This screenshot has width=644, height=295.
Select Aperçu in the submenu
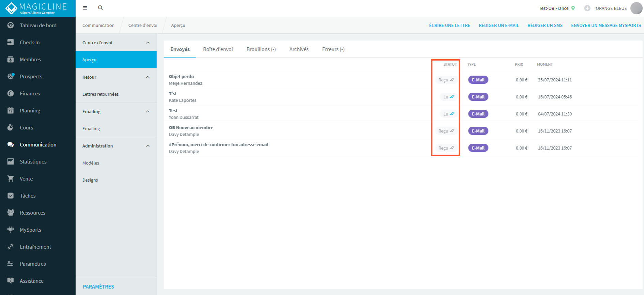click(116, 60)
